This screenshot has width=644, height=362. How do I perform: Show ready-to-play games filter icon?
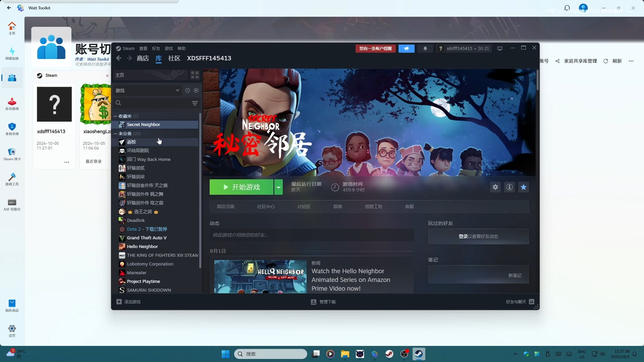pyautogui.click(x=196, y=90)
